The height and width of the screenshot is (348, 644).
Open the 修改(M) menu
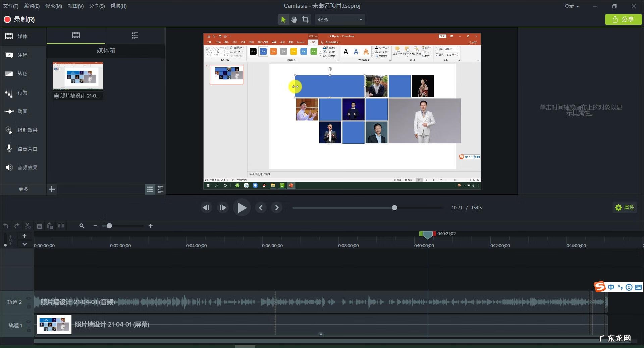pyautogui.click(x=54, y=6)
